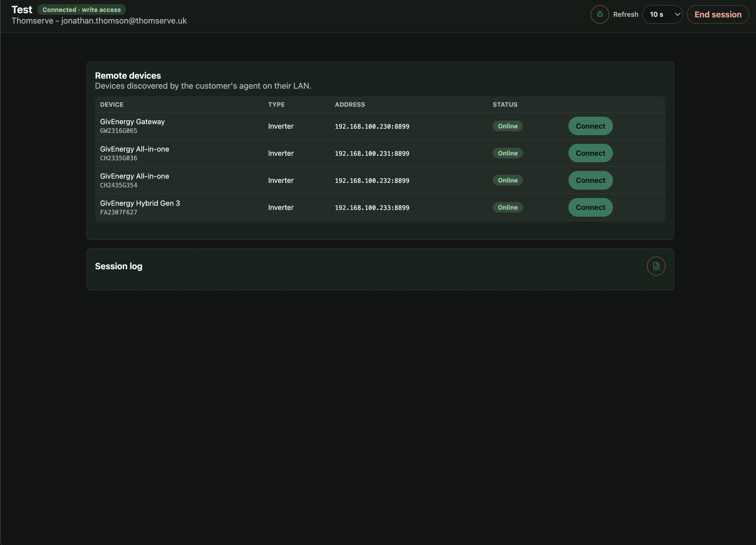Select address 192.168.100.233:8899

[x=372, y=207]
